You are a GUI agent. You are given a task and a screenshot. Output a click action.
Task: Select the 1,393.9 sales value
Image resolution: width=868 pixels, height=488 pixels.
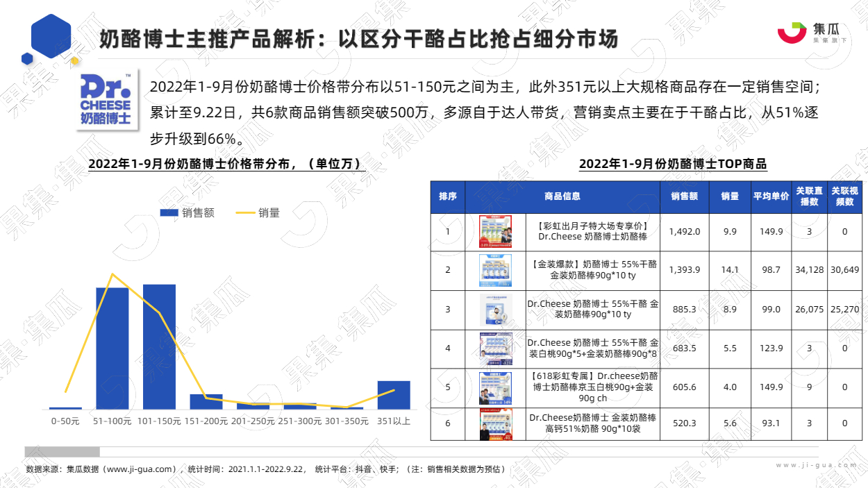click(685, 270)
